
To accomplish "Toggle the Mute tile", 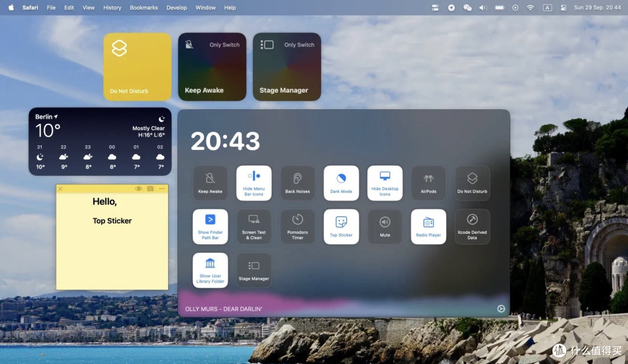I will (384, 227).
